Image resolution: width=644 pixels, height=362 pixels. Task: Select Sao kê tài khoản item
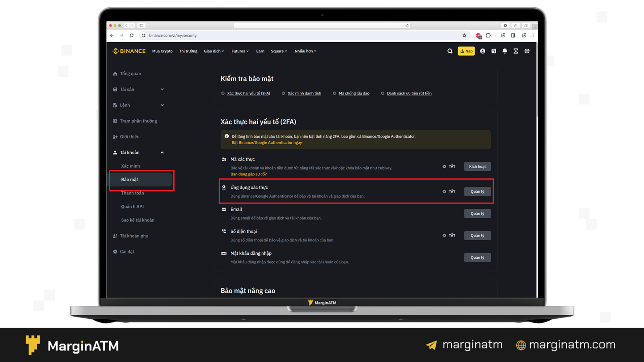(x=138, y=220)
